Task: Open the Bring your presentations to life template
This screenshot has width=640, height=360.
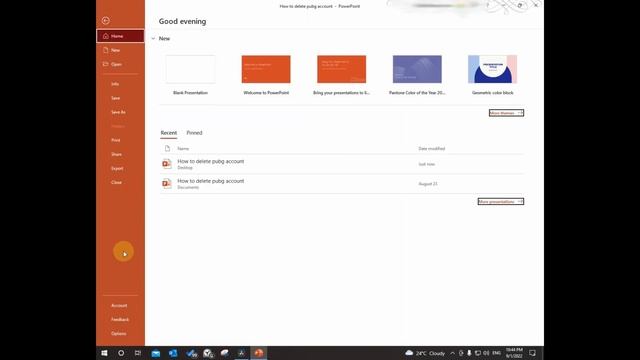Action: tap(342, 69)
